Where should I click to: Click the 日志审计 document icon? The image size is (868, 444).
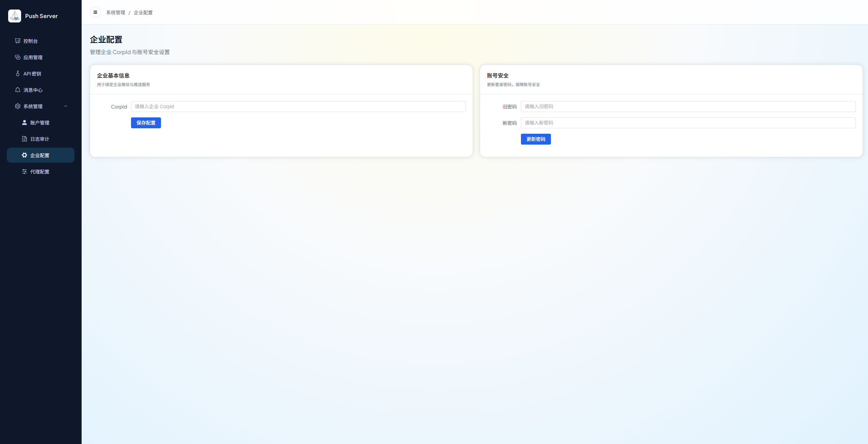(x=24, y=139)
